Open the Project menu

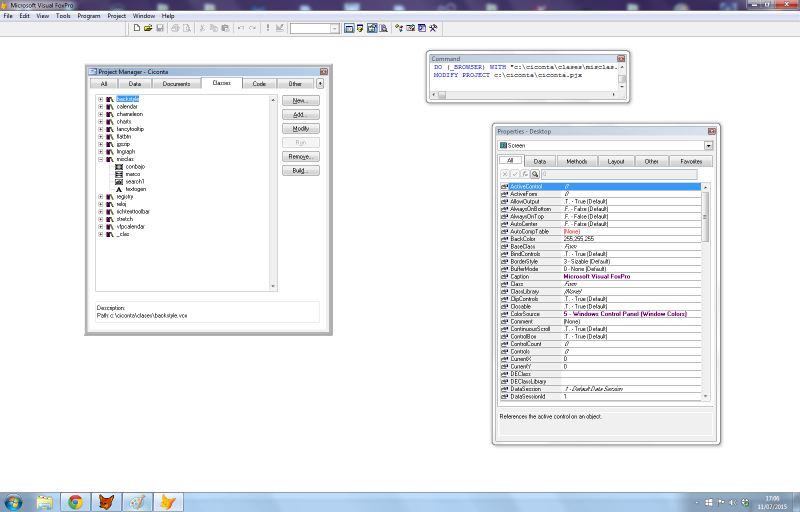(116, 16)
